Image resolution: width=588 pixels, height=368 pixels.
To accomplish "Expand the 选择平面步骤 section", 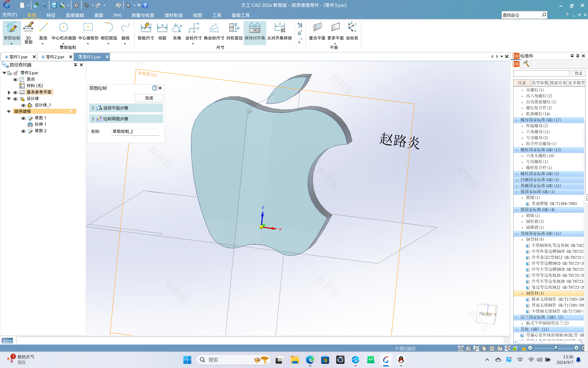I will point(93,108).
